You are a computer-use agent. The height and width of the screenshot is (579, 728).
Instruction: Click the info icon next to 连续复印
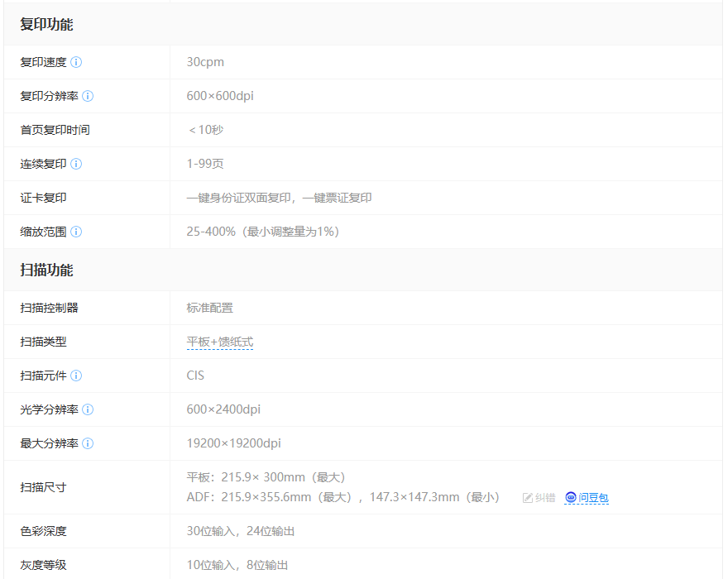click(x=76, y=164)
